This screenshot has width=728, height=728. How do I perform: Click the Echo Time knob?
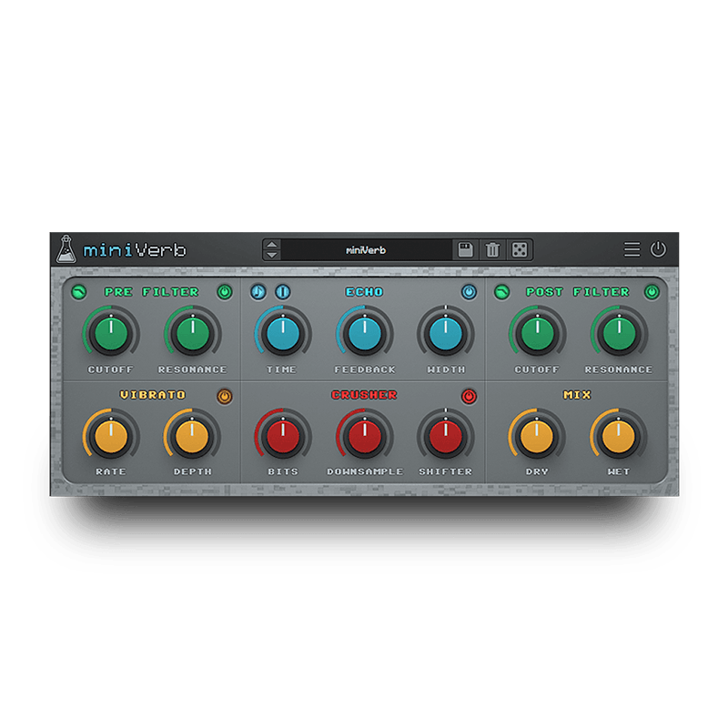click(283, 333)
